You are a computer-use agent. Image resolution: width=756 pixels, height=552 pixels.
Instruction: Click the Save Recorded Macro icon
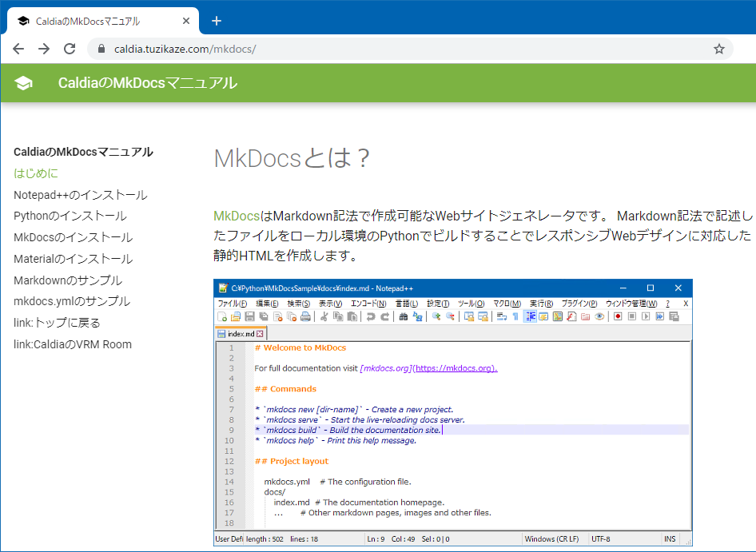click(674, 316)
